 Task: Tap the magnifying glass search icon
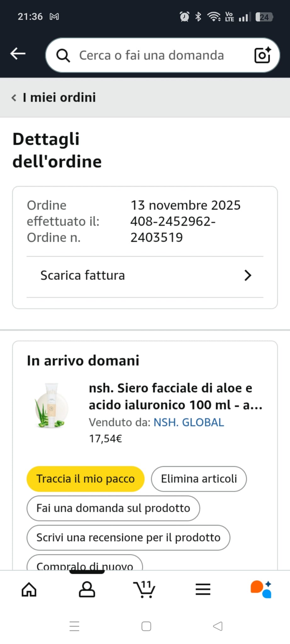[63, 56]
